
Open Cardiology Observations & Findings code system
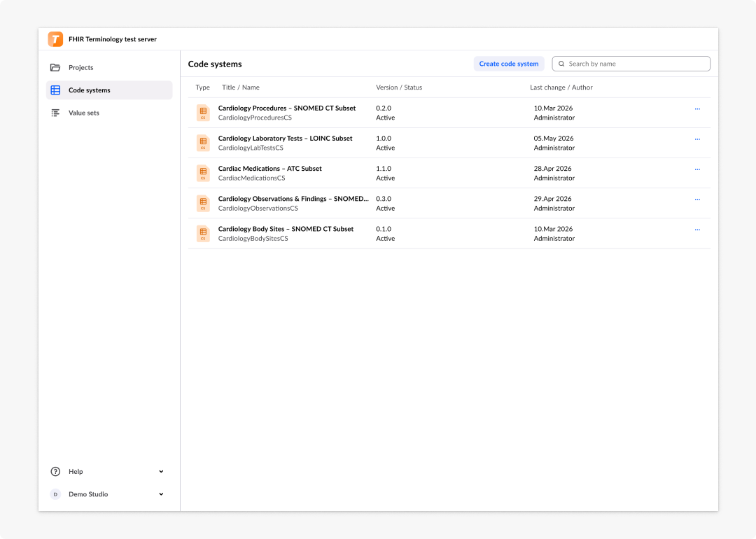coord(293,199)
